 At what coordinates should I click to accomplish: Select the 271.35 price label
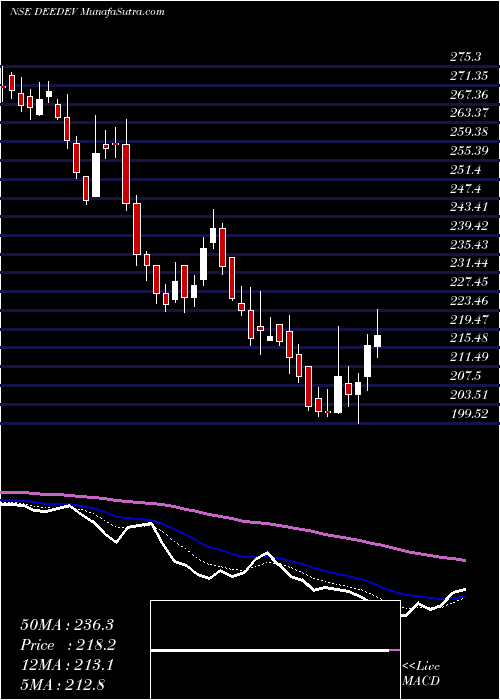(x=468, y=76)
